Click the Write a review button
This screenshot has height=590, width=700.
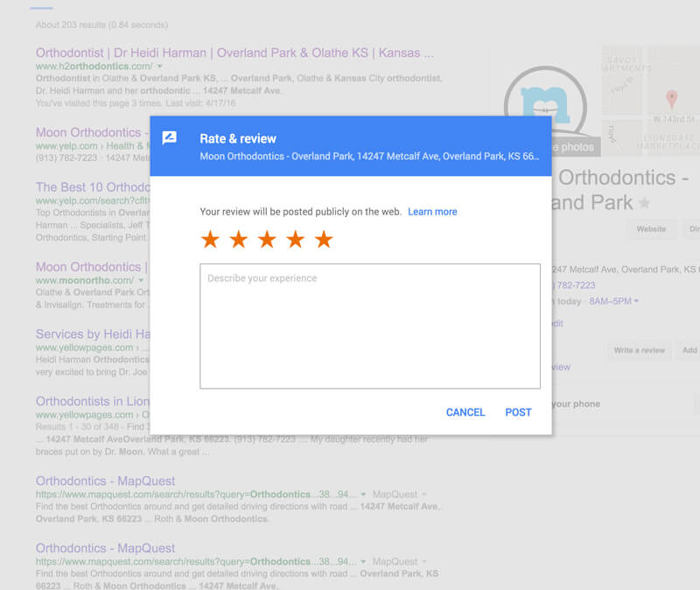point(639,350)
